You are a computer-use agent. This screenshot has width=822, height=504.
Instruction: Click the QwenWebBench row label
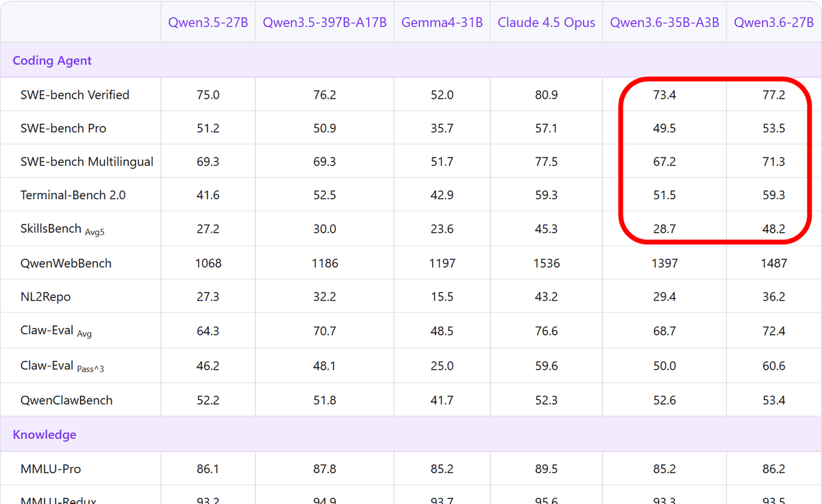coord(66,264)
